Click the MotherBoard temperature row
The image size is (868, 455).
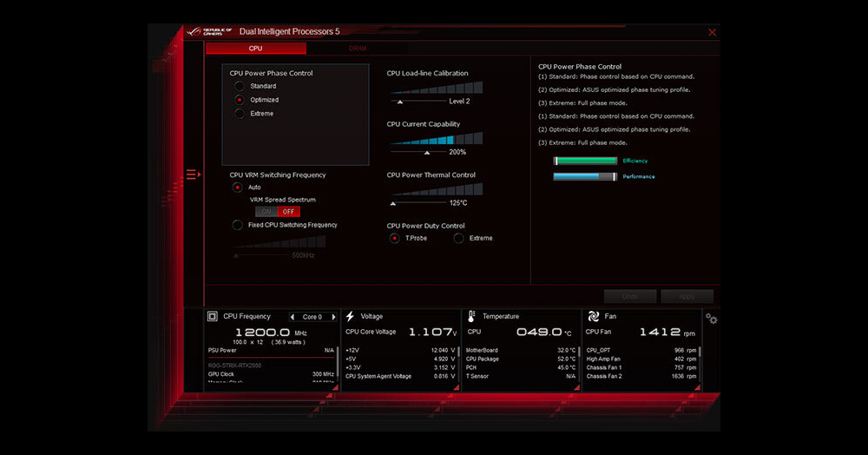pyautogui.click(x=521, y=351)
